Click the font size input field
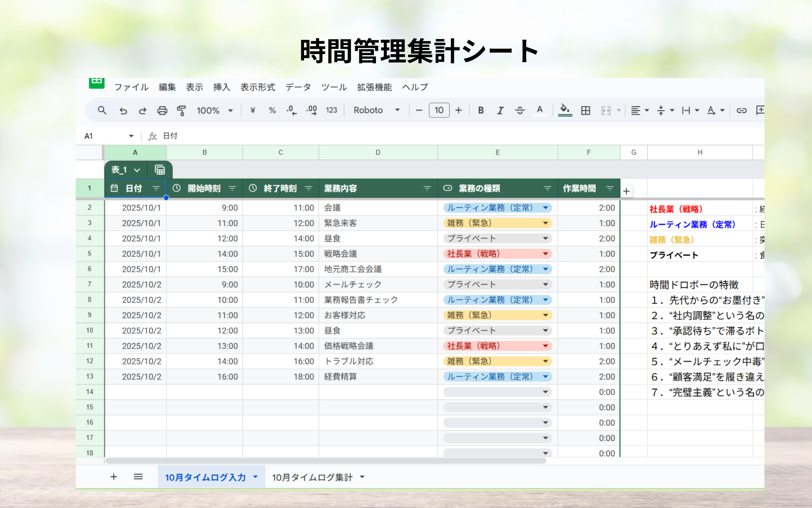This screenshot has width=812, height=508. point(439,110)
